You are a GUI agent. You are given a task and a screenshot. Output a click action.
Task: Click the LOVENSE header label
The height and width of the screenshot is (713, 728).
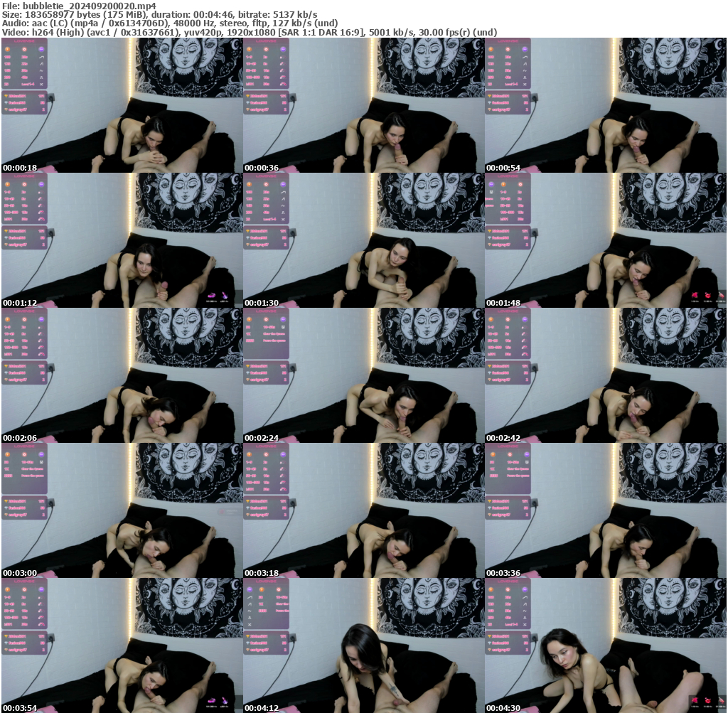[24, 41]
